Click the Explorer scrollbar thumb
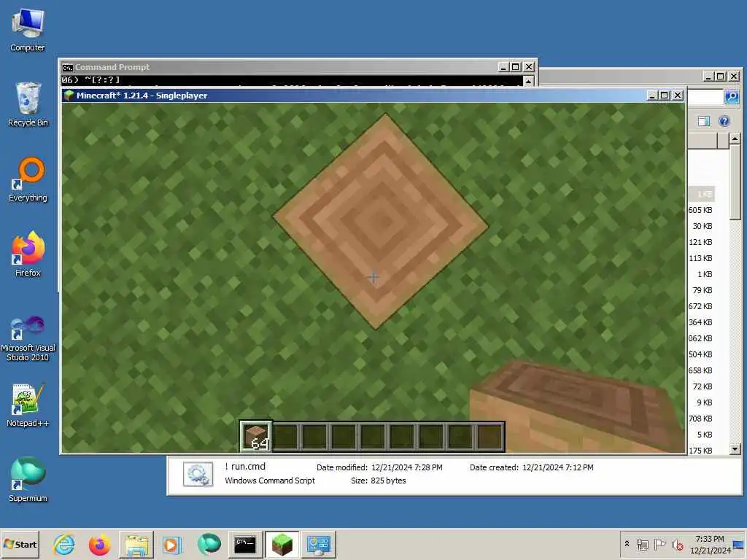 pyautogui.click(x=735, y=182)
